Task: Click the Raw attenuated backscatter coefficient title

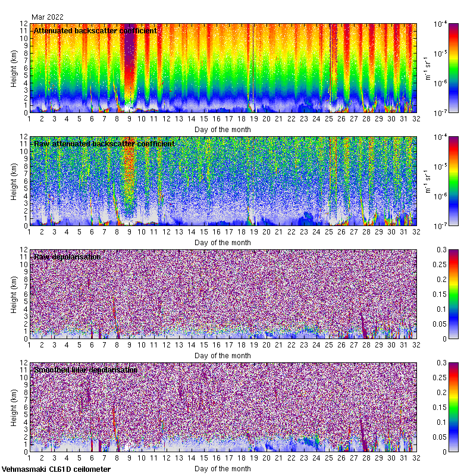Action: tap(104, 144)
